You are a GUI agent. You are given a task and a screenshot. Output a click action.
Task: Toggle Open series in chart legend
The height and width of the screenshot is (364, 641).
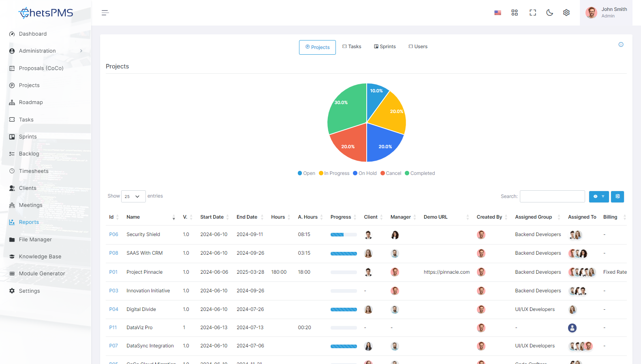tap(306, 173)
